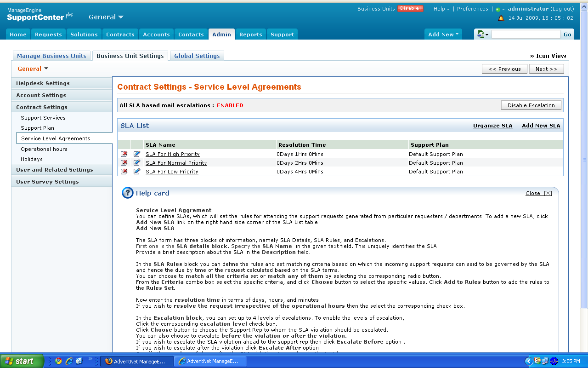
Task: Open the Organize SLA link
Action: [493, 126]
